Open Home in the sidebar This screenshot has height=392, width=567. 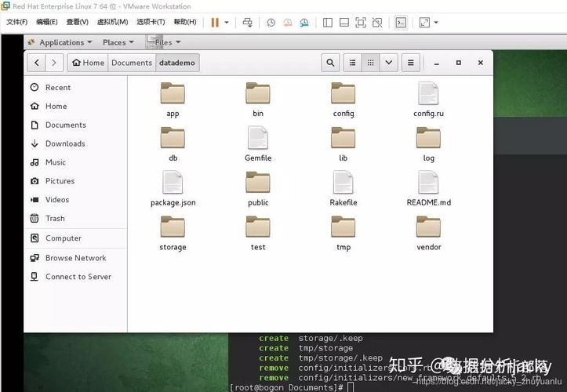click(76, 106)
